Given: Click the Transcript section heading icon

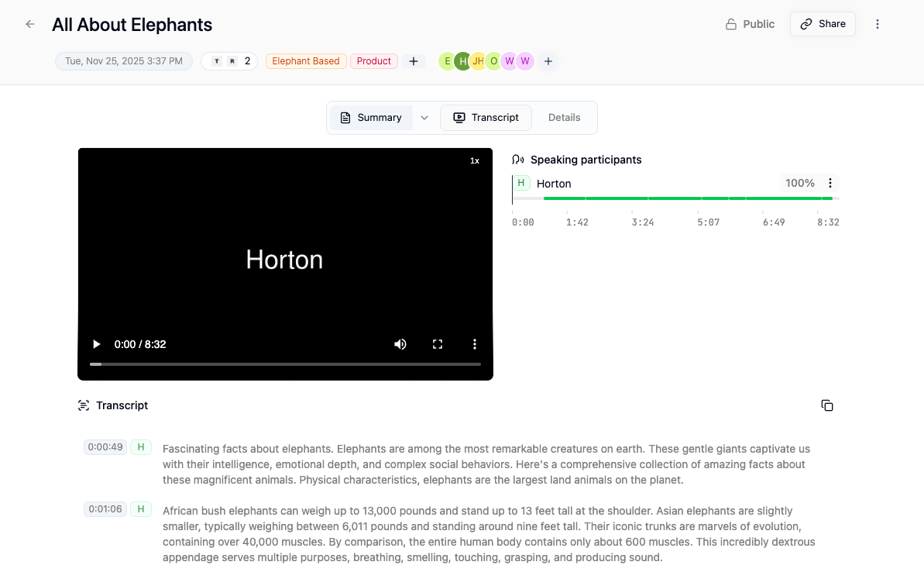Looking at the screenshot, I should pos(84,405).
